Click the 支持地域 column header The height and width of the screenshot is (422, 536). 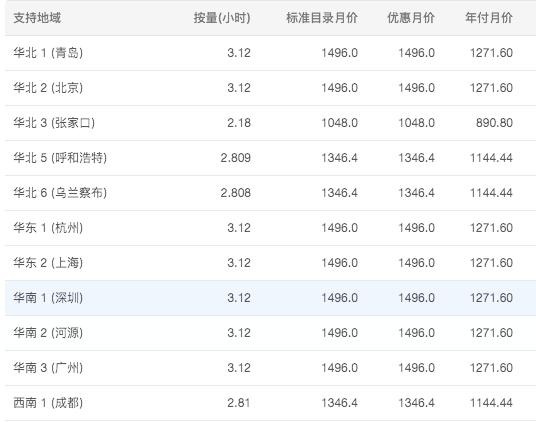[37, 18]
